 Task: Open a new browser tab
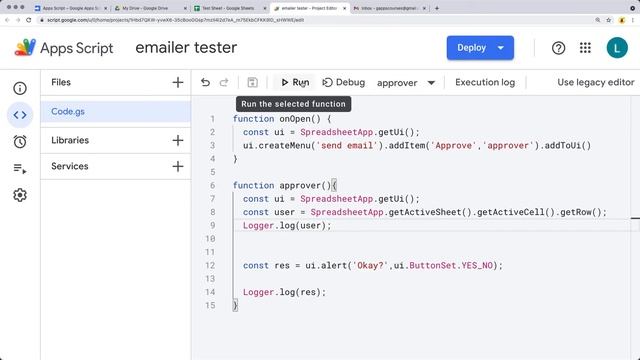click(437, 8)
